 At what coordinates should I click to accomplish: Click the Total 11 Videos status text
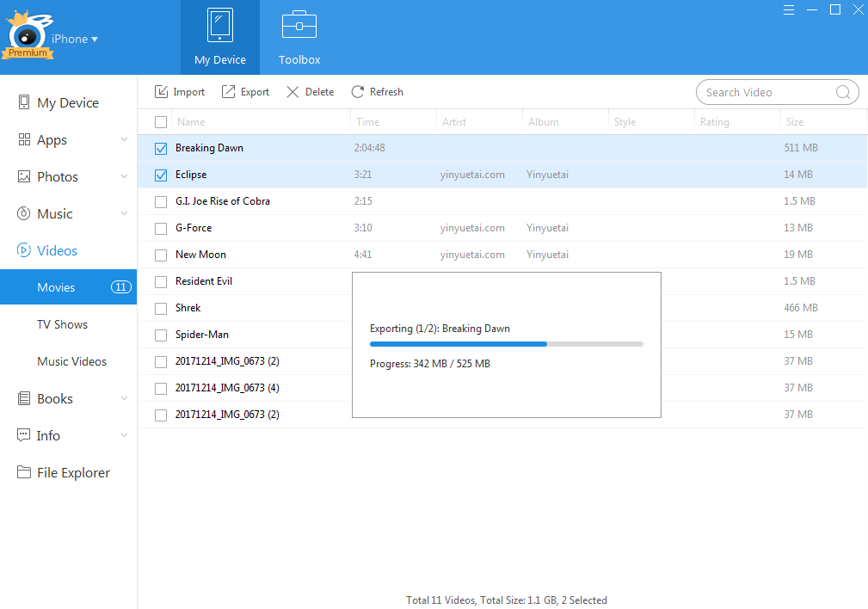(x=506, y=600)
